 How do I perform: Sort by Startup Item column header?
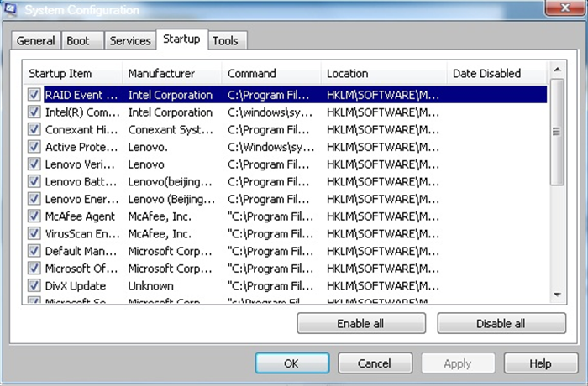coord(72,74)
